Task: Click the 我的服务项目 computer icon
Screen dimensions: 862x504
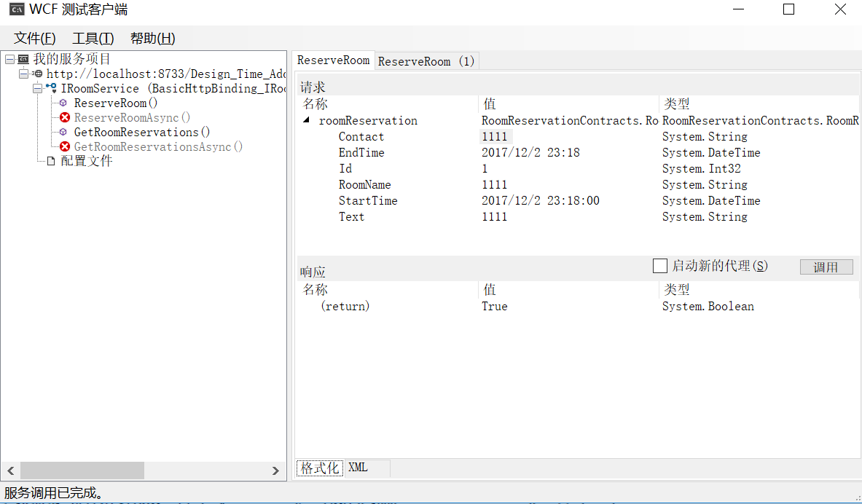Action: tap(23, 59)
